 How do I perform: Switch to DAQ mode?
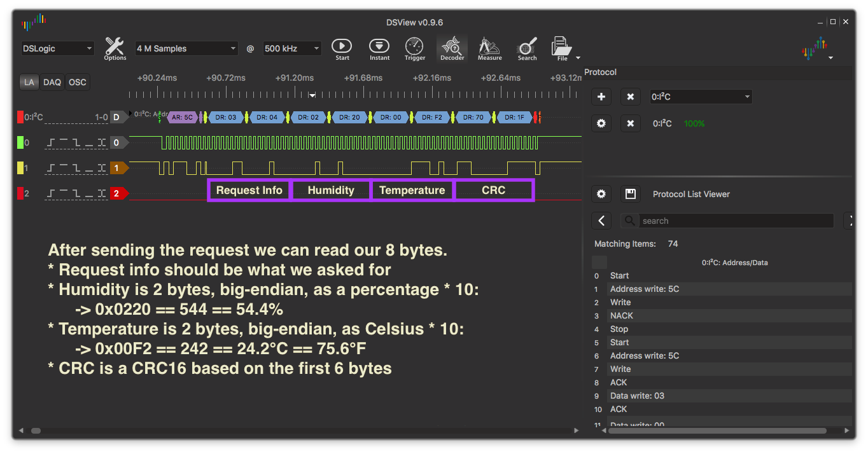(52, 82)
